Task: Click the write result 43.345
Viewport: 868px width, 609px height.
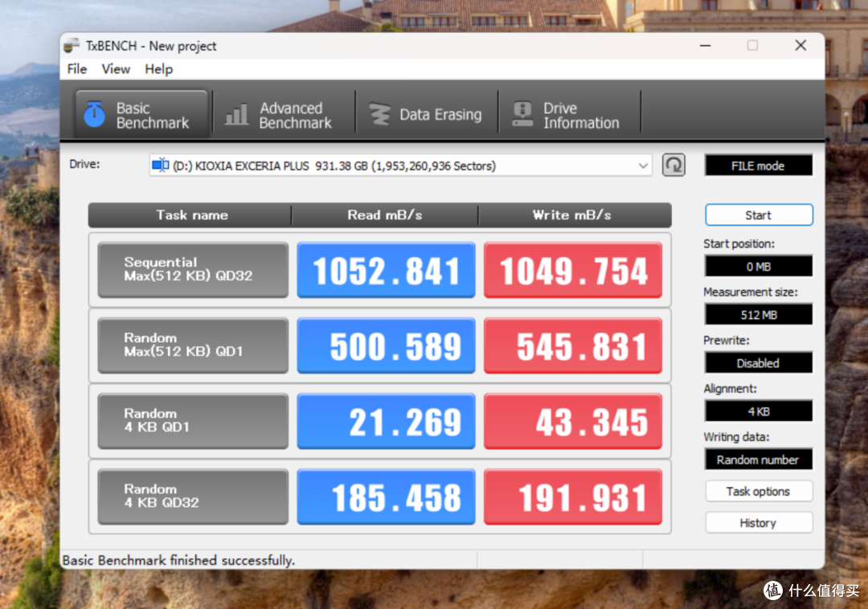Action: (x=573, y=421)
